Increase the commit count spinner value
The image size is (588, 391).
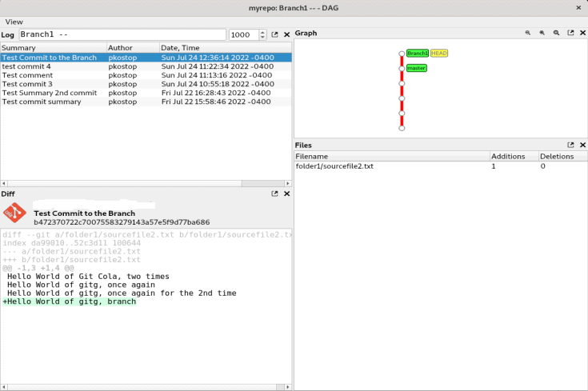coord(262,32)
